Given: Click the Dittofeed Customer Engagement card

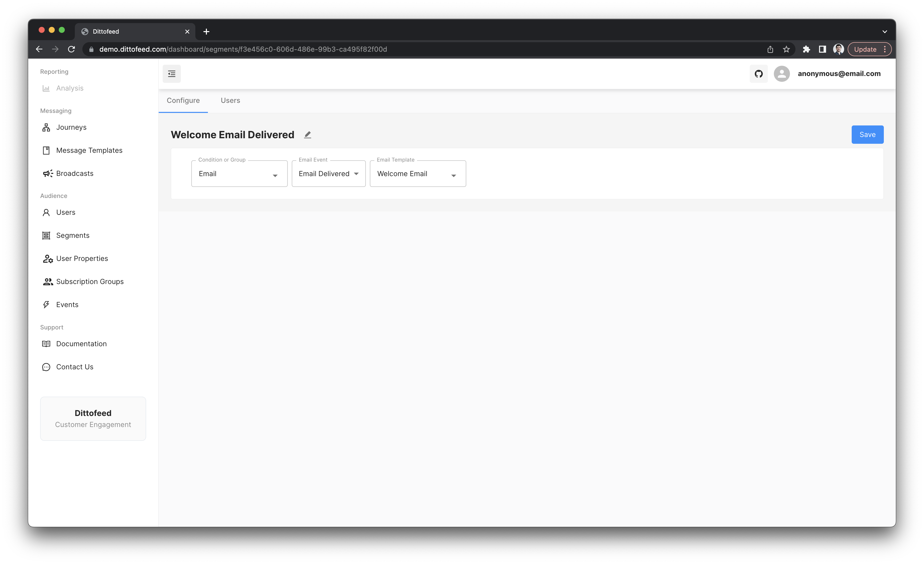Looking at the screenshot, I should point(93,418).
